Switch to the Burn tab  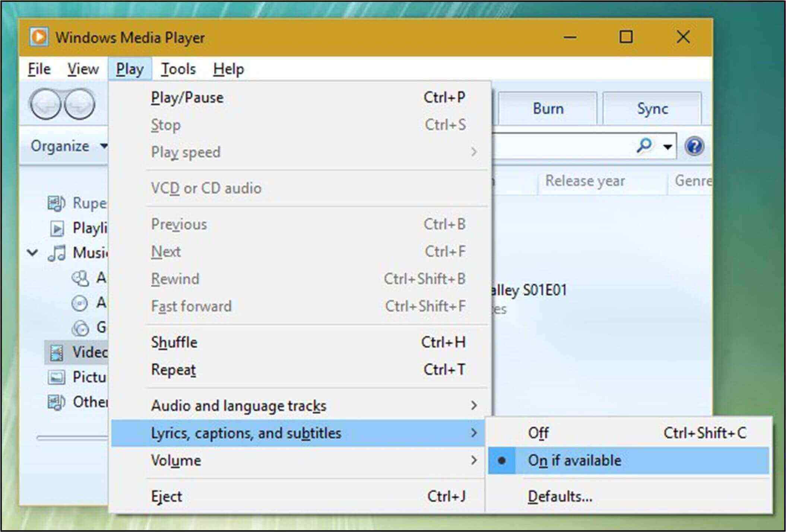(x=548, y=109)
